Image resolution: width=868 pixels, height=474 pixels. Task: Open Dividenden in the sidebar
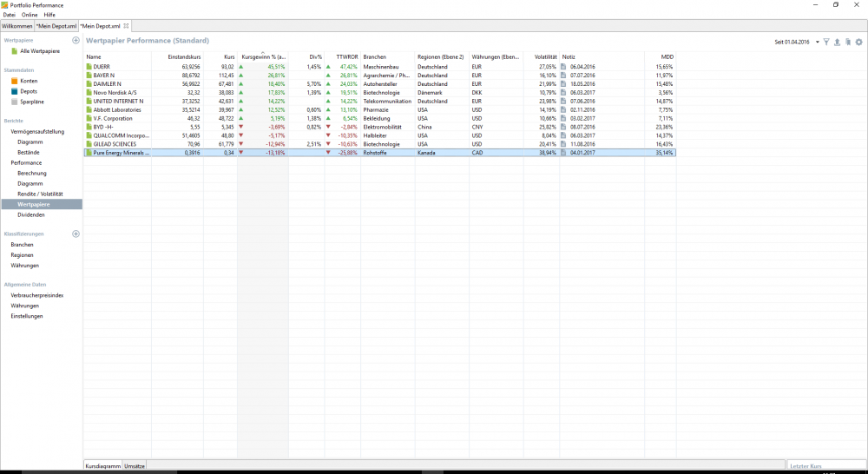point(31,214)
